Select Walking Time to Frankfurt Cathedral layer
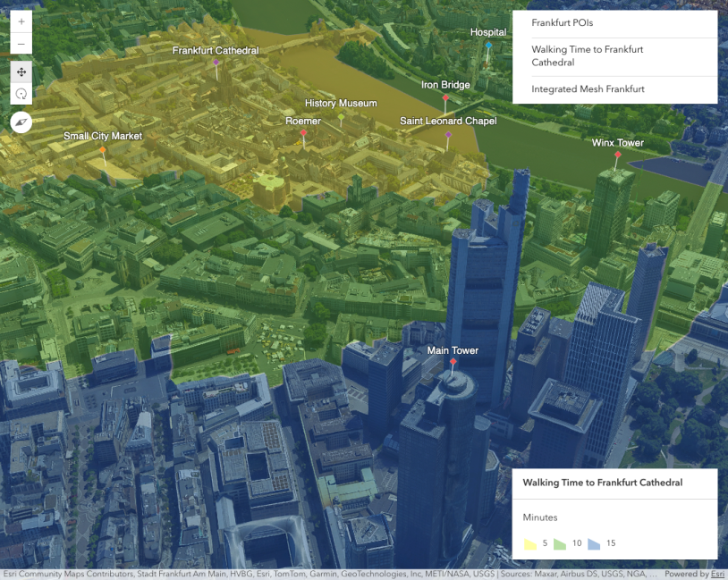 coord(587,56)
